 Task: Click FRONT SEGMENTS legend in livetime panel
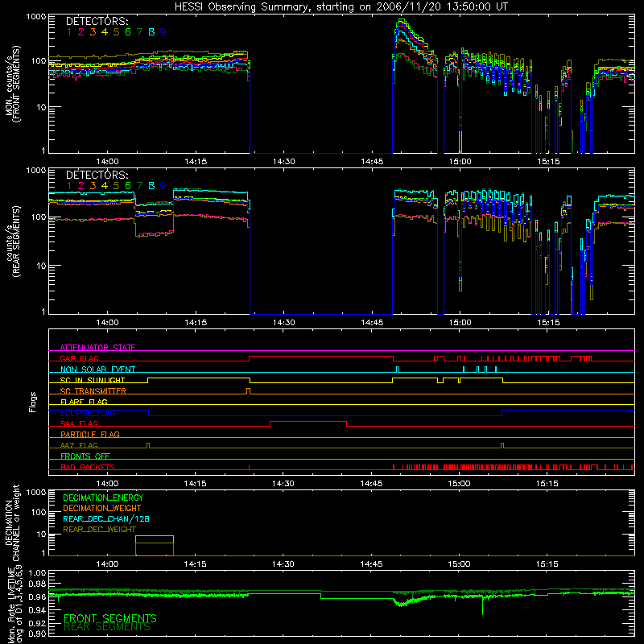pos(110,618)
